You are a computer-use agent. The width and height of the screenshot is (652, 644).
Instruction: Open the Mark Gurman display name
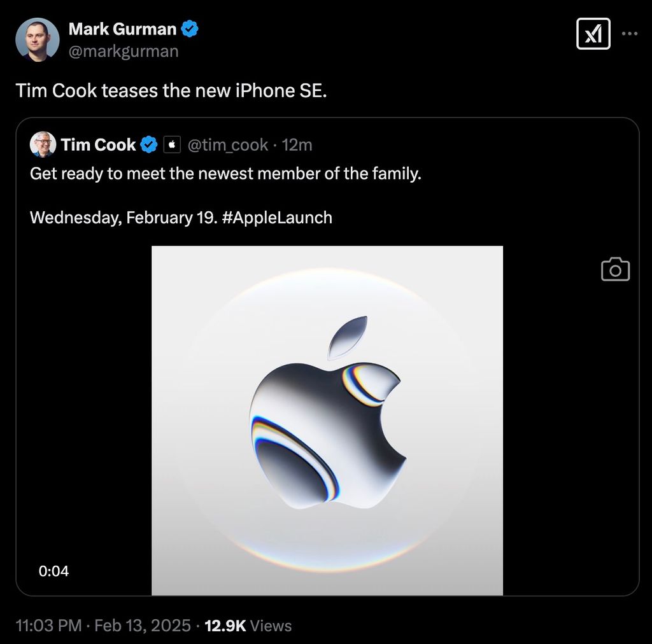(x=122, y=29)
